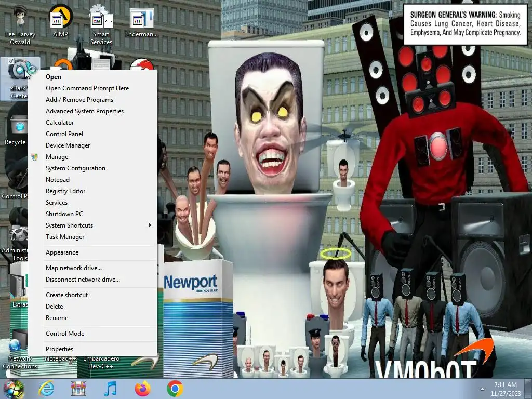Choose Registry Editor menu entry
Image resolution: width=532 pixels, height=399 pixels.
tap(92, 191)
